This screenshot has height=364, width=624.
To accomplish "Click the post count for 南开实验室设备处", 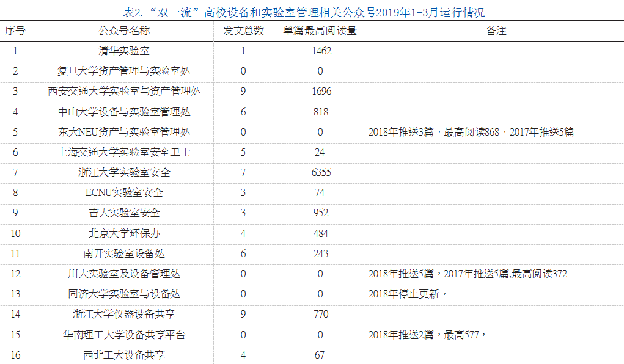I will (243, 253).
